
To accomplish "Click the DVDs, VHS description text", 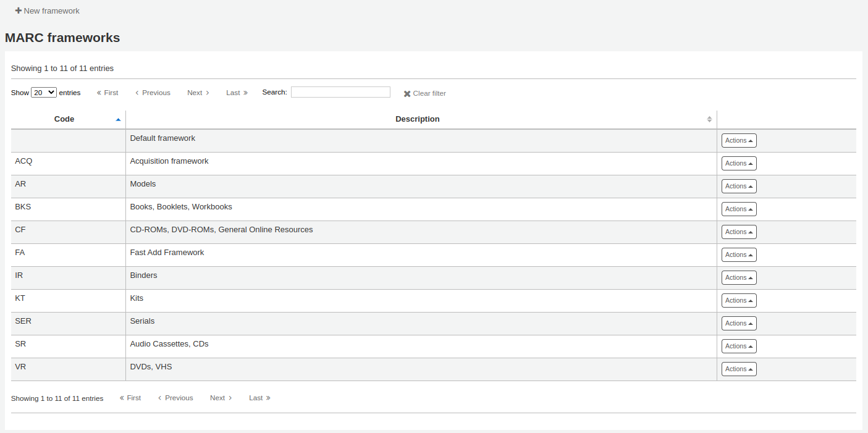I will coord(151,367).
